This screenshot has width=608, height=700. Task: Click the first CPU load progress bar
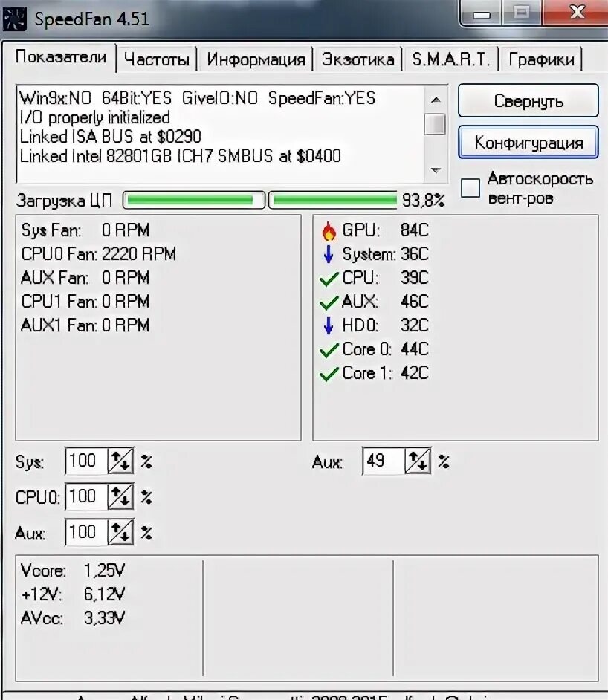point(194,200)
